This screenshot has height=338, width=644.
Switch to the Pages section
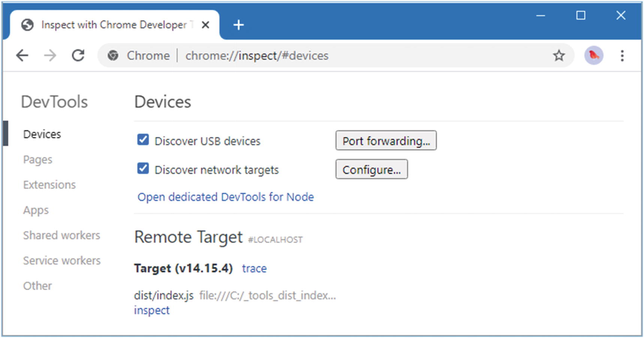(x=37, y=159)
